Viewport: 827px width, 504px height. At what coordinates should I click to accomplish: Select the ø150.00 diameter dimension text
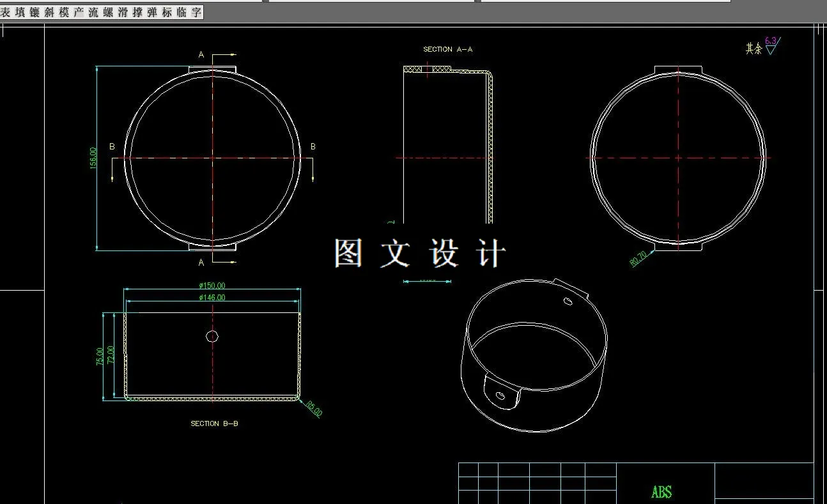pos(212,286)
